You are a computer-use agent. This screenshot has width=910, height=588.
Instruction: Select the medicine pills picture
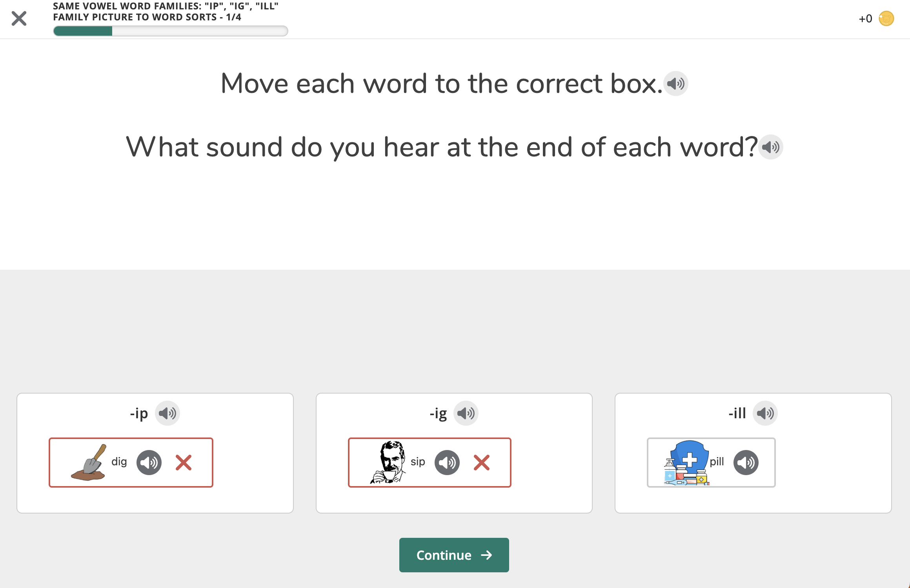point(686,463)
